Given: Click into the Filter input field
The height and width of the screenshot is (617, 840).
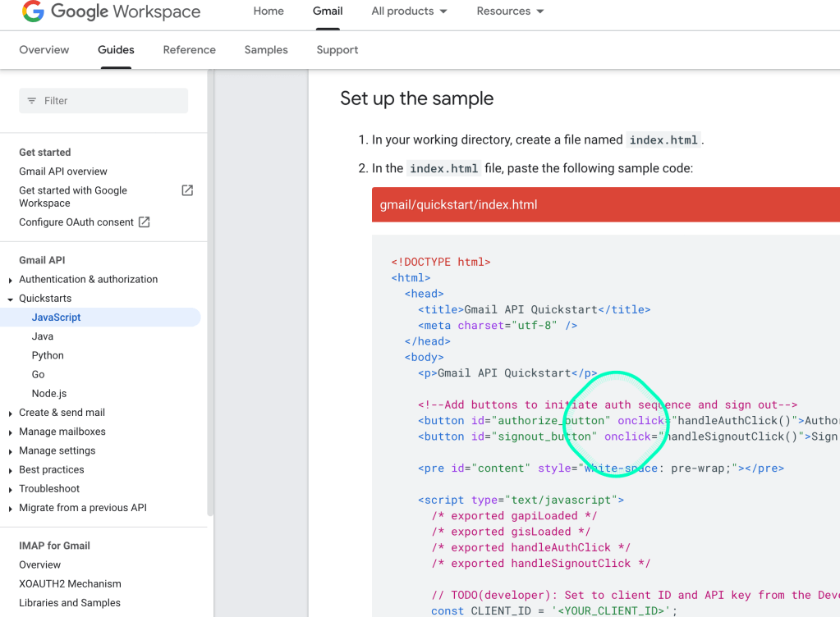Looking at the screenshot, I should coord(103,101).
